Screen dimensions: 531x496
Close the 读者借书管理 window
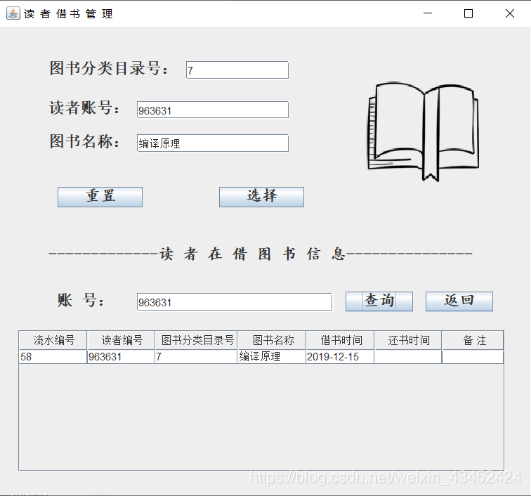point(510,14)
